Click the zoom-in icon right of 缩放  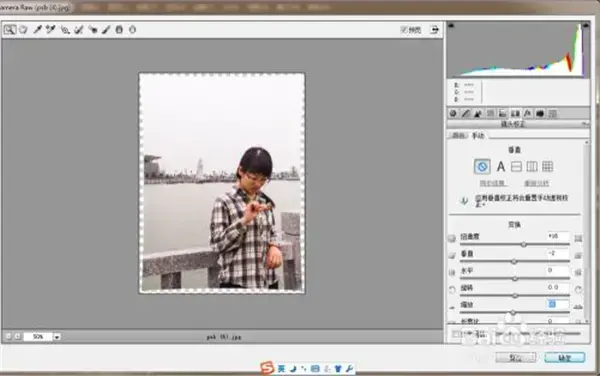click(578, 306)
